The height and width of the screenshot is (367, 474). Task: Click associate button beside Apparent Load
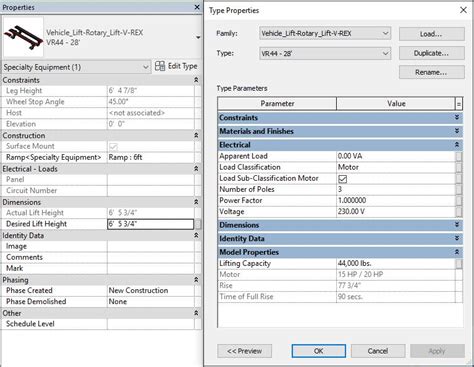459,156
